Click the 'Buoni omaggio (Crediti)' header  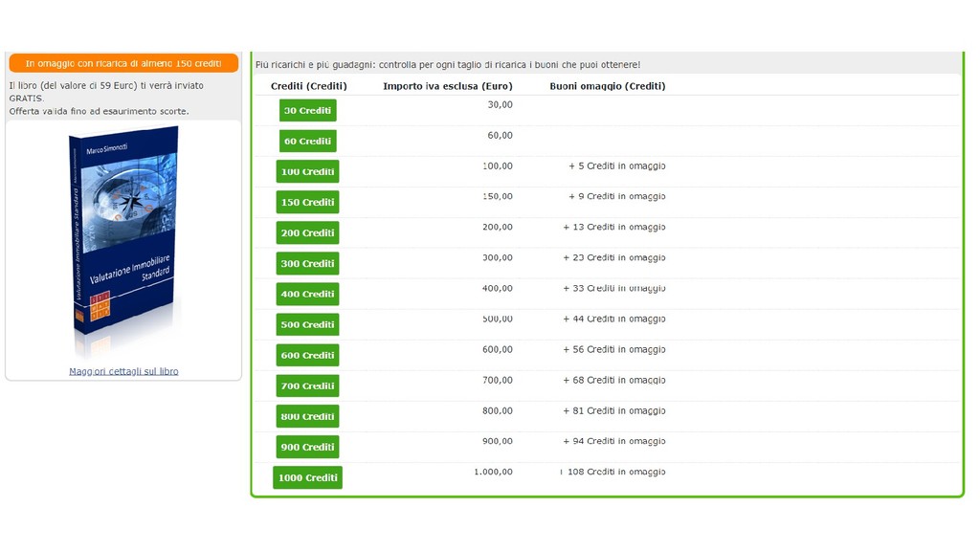click(x=608, y=86)
